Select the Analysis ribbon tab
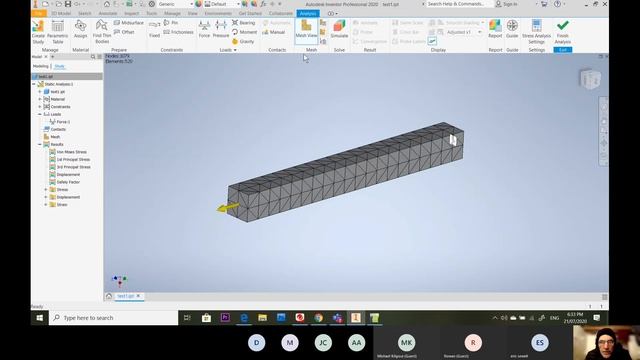640x360 pixels. pyautogui.click(x=308, y=13)
